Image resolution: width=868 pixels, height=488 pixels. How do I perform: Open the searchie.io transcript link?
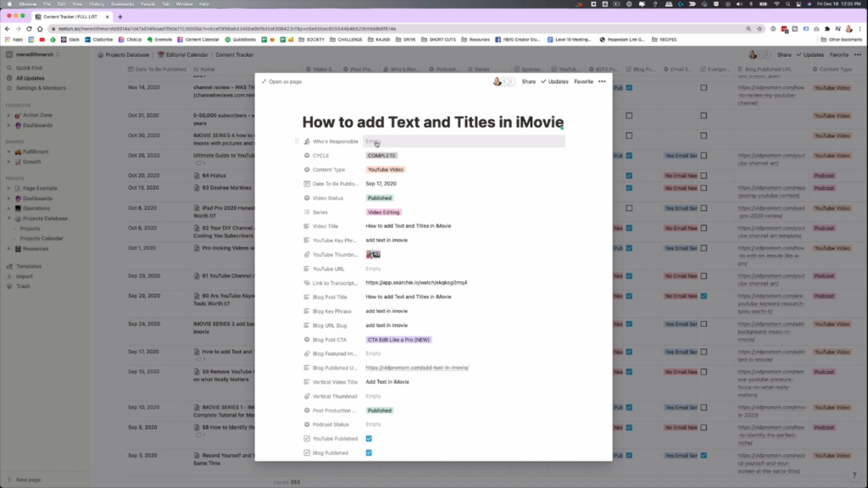pyautogui.click(x=416, y=283)
